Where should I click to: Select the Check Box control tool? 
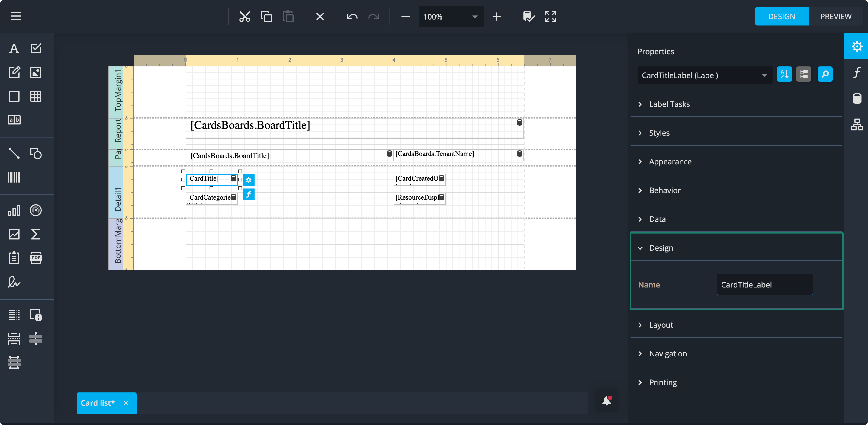click(x=36, y=49)
